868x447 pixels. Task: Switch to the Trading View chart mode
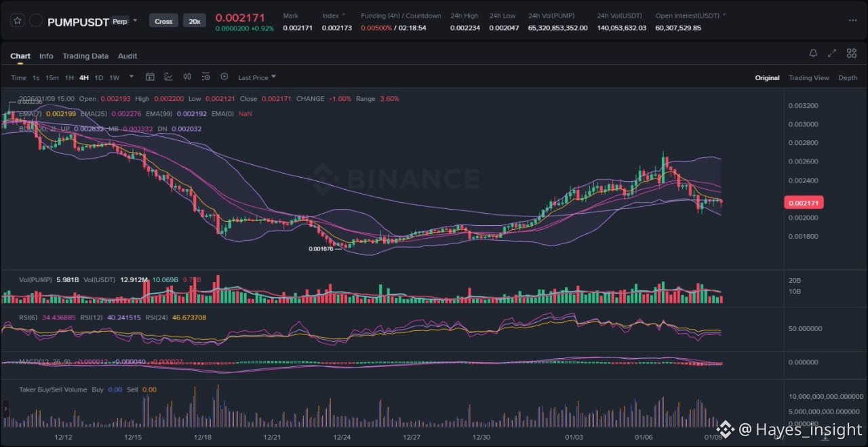808,78
